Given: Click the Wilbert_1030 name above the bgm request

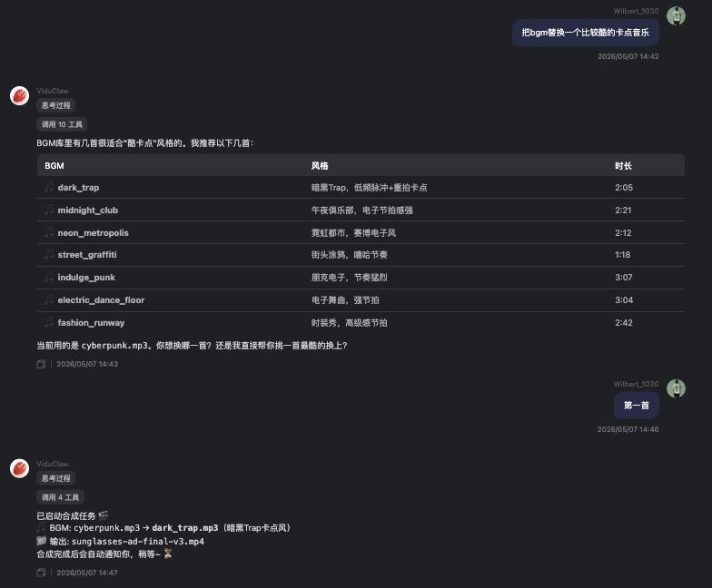Looking at the screenshot, I should [636, 11].
